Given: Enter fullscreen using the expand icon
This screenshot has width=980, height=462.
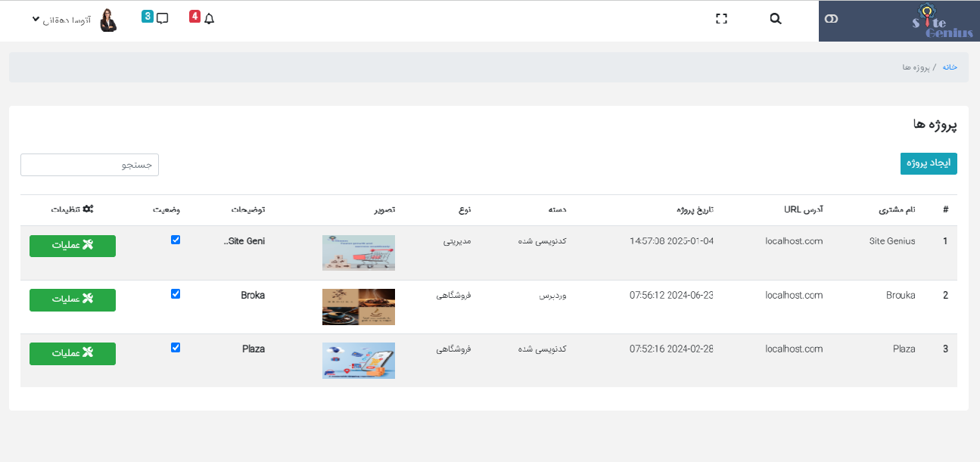Looking at the screenshot, I should [x=721, y=17].
